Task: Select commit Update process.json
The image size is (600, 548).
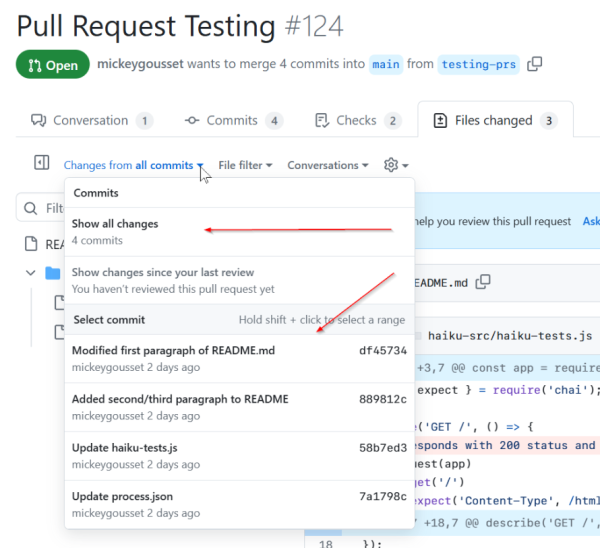Action: click(x=240, y=504)
